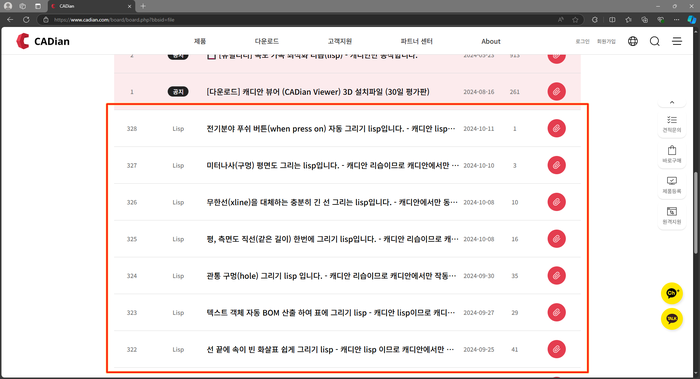Click Lisp category in row 328
Viewport: 700px width, 379px height.
pos(178,129)
